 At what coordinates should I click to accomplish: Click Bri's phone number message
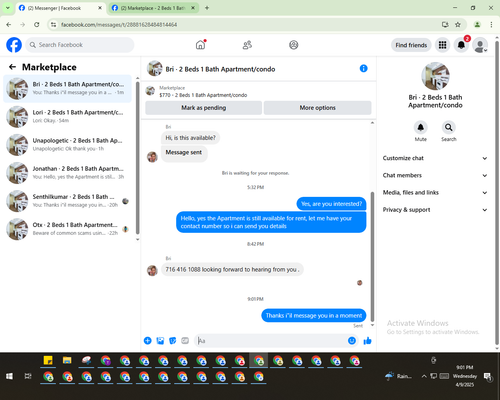click(x=232, y=269)
